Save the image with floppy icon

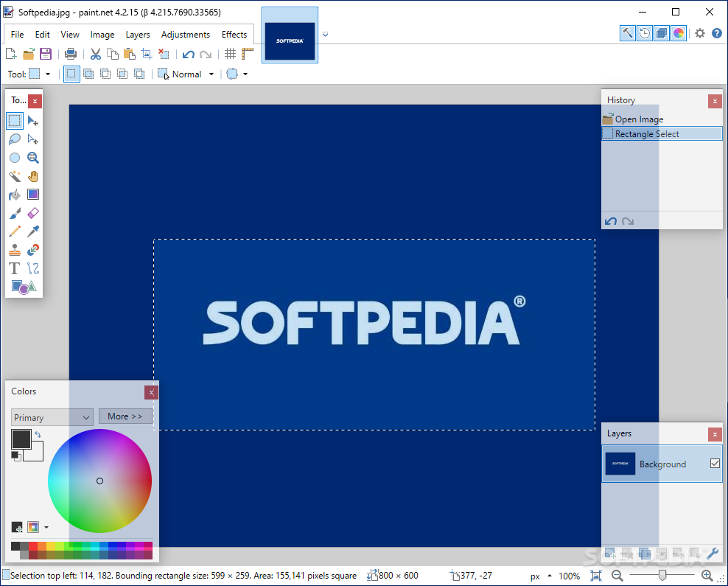click(46, 54)
